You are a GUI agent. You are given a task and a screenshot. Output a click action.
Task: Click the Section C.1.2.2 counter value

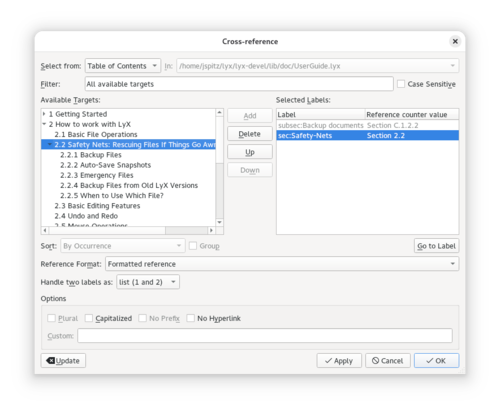pos(392,125)
